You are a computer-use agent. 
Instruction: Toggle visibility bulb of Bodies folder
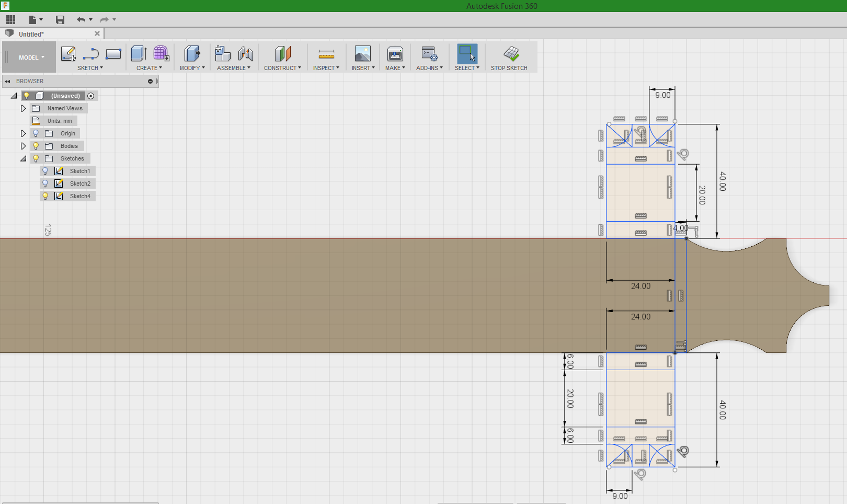[x=36, y=146]
